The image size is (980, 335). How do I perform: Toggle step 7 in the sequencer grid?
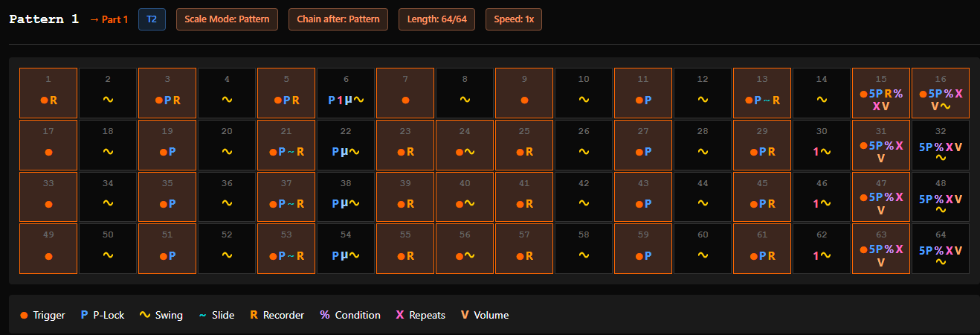[405, 93]
